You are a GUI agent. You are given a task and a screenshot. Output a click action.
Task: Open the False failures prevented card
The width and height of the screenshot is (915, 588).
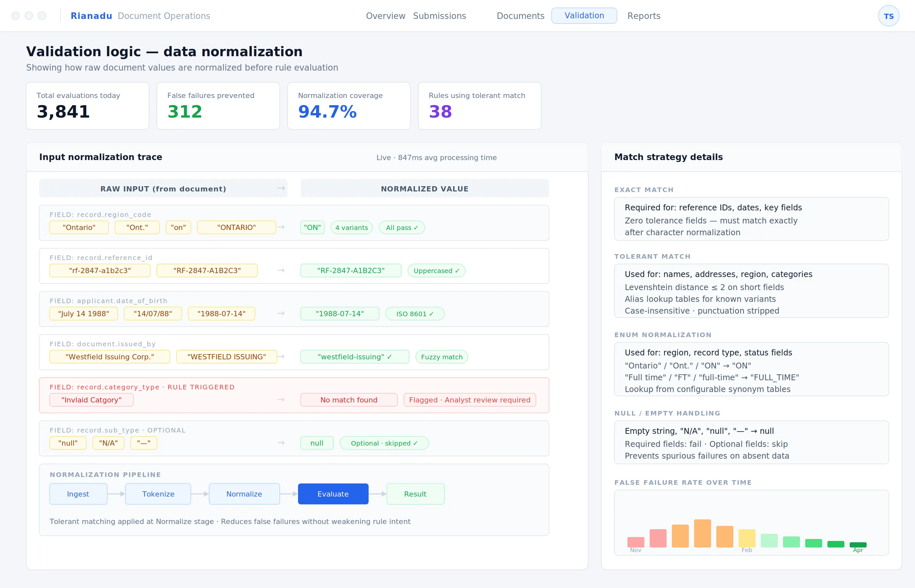point(218,106)
